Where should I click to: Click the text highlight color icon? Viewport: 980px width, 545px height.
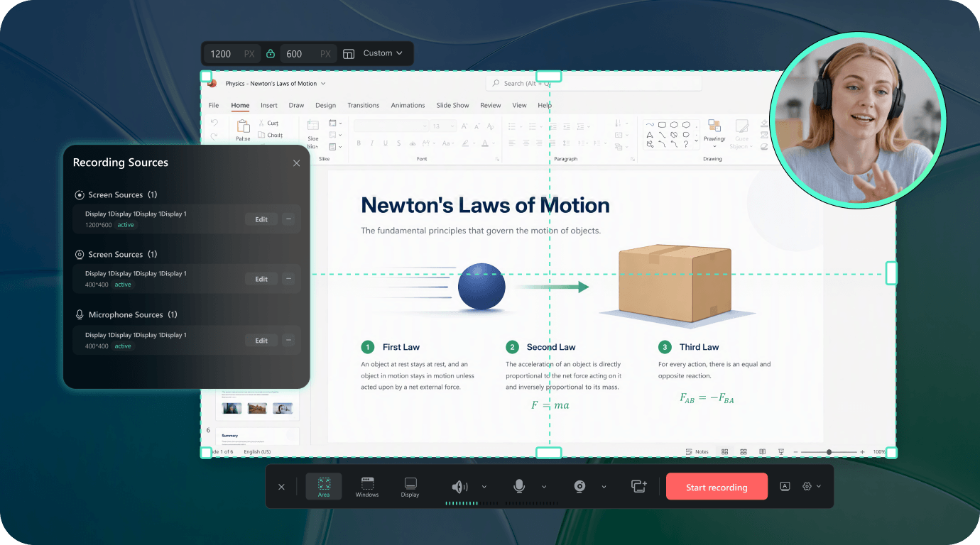point(466,143)
